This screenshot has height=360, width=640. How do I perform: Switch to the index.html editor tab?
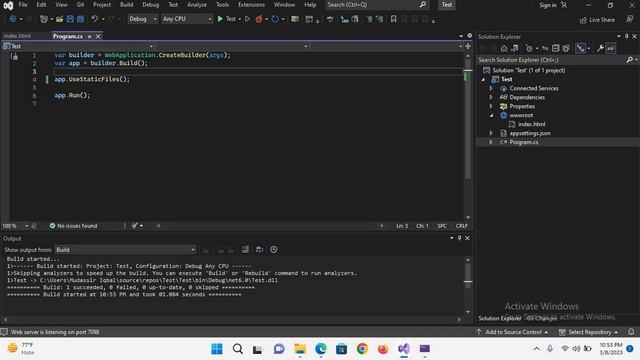[x=17, y=36]
